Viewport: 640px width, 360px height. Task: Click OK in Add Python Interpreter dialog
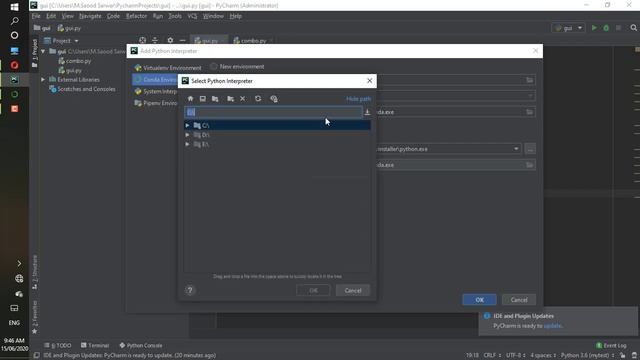coord(479,300)
